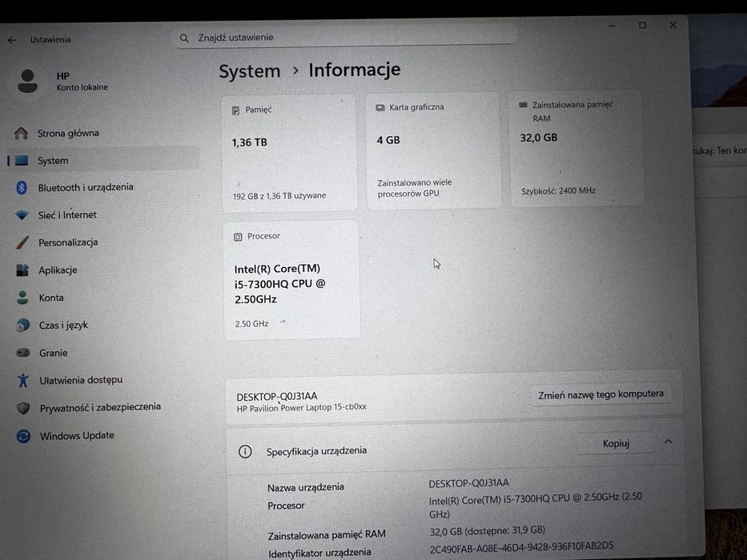
Task: Click the Prywatność shield icon
Action: [x=23, y=408]
